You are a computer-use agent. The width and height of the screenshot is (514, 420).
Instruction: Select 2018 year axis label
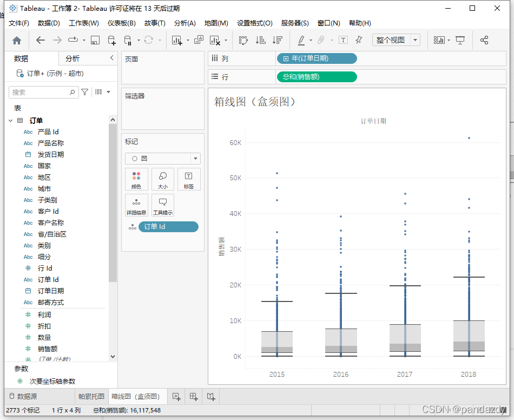tap(469, 375)
